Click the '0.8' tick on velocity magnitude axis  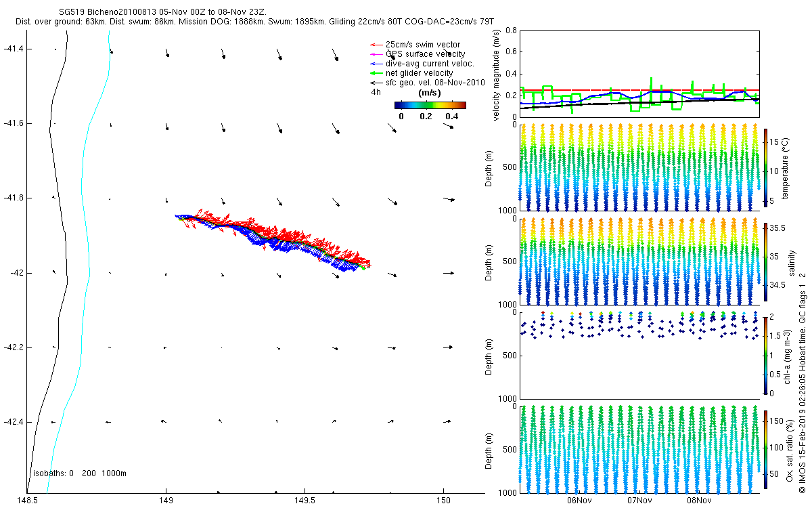(511, 30)
